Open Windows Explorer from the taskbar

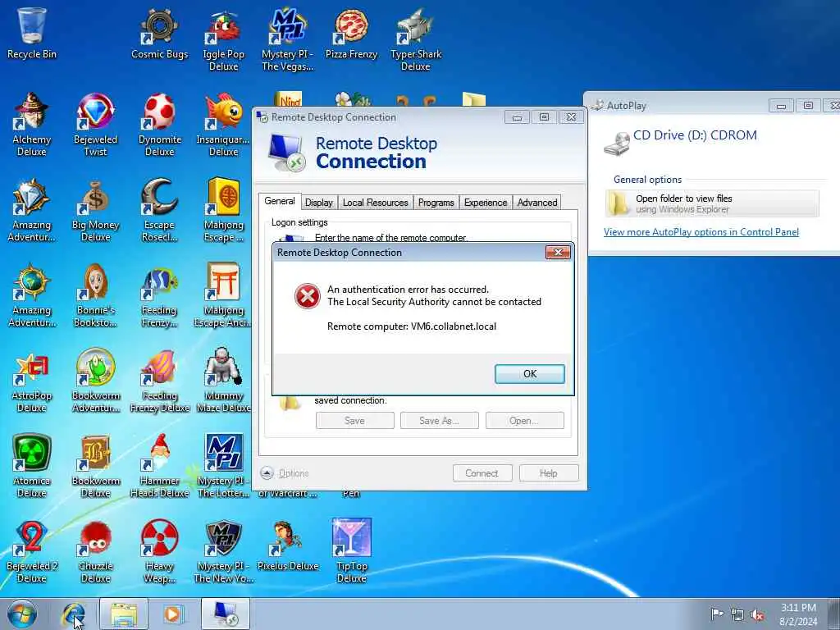pyautogui.click(x=124, y=614)
